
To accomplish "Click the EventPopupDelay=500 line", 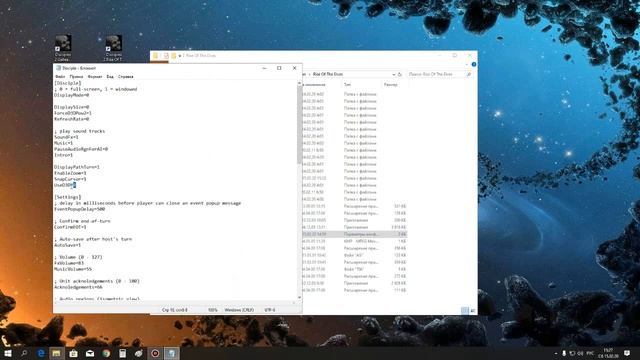I will (x=80, y=209).
